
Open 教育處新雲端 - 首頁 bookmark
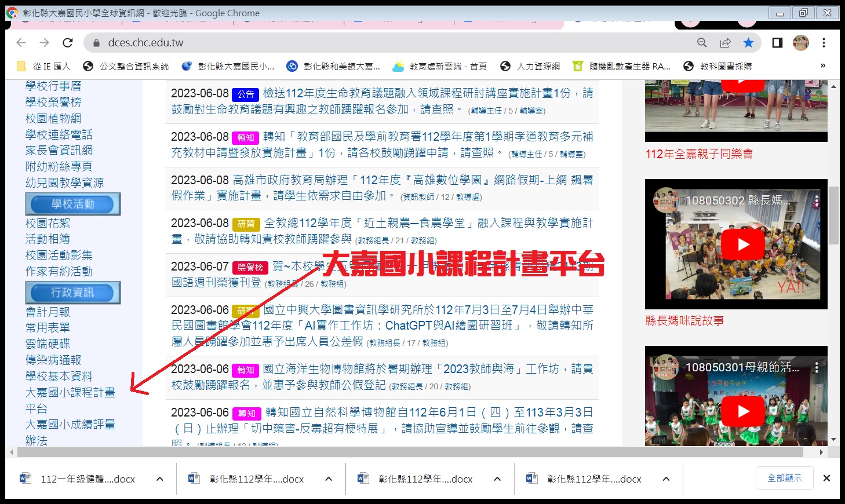[439, 67]
